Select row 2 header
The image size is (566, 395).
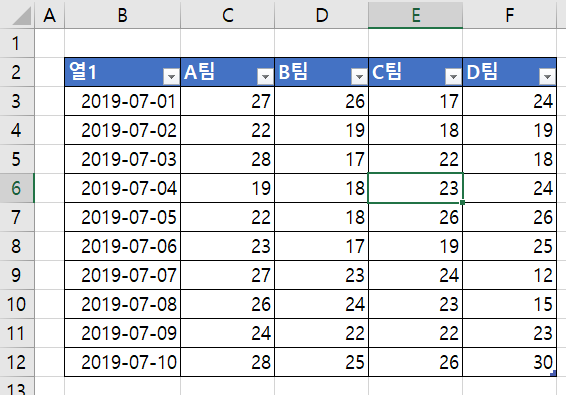17,72
